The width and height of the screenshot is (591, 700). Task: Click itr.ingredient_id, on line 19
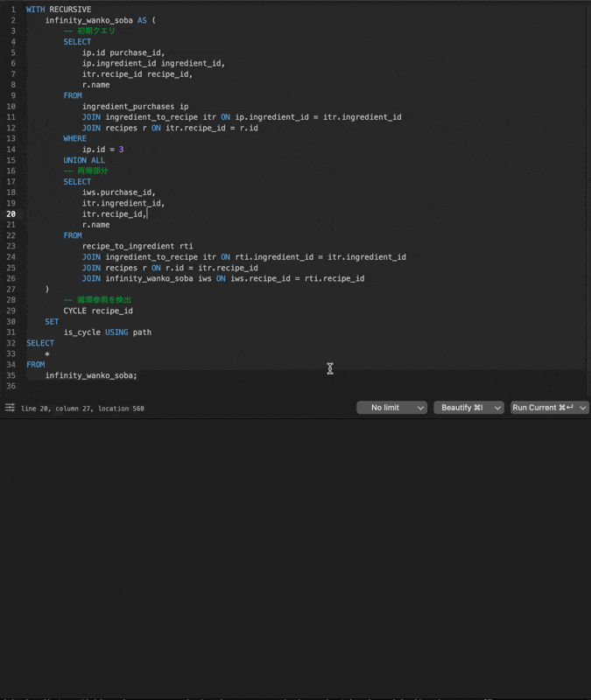pyautogui.click(x=123, y=203)
